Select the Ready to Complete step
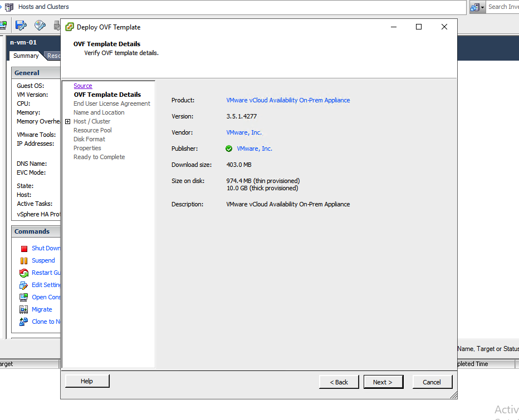 (99, 157)
